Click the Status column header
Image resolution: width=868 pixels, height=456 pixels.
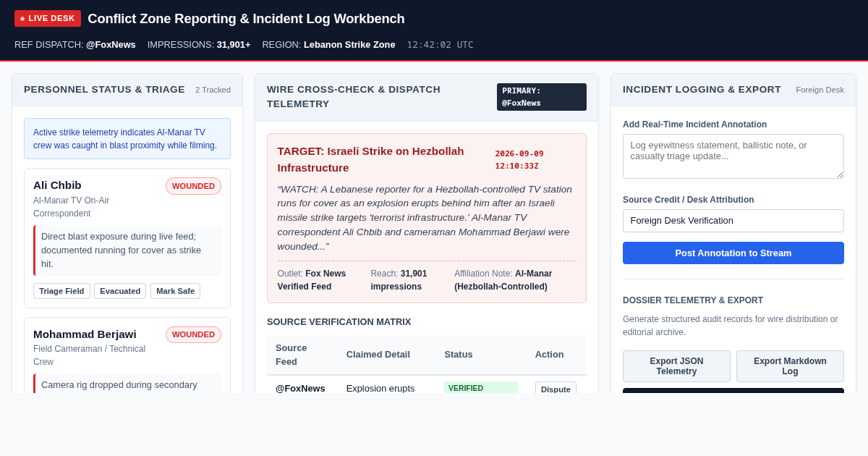459,354
